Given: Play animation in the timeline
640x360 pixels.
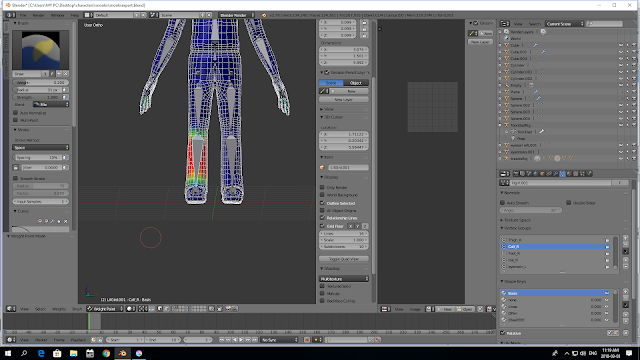Looking at the screenshot, I should tap(241, 340).
